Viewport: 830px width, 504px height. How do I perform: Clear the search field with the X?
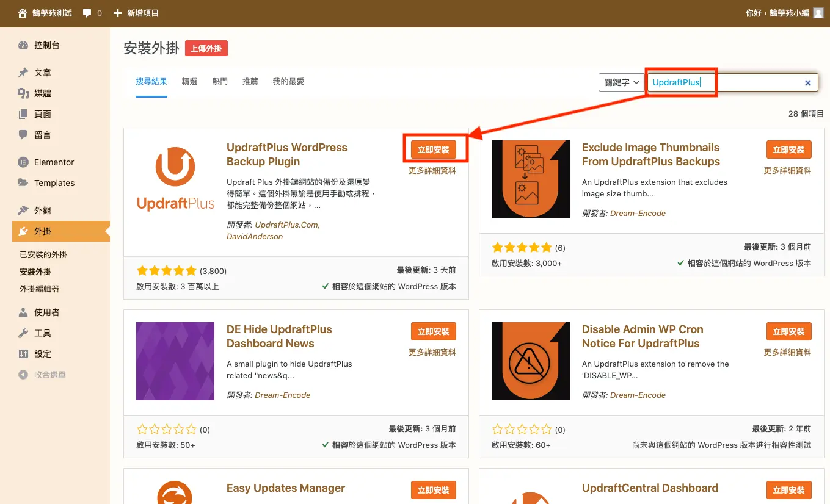click(807, 82)
